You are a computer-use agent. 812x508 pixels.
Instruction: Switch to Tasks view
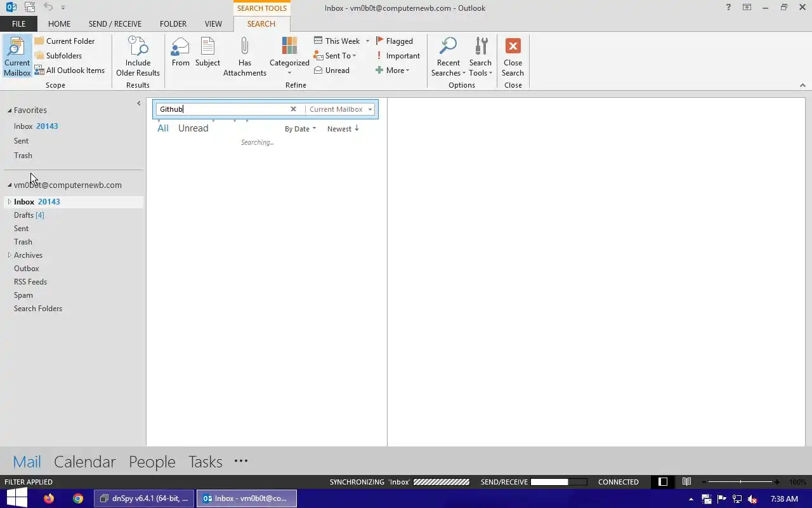[x=205, y=462]
